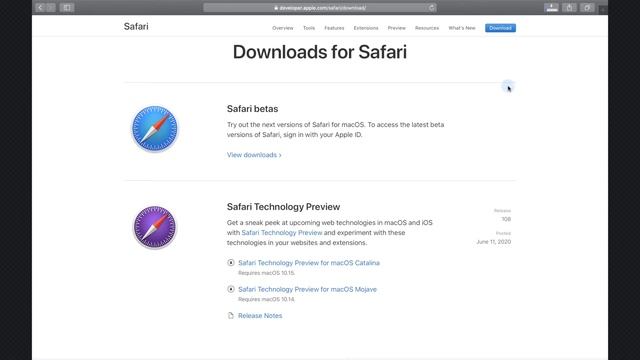Click the Safari Technology Preview heading

283,207
